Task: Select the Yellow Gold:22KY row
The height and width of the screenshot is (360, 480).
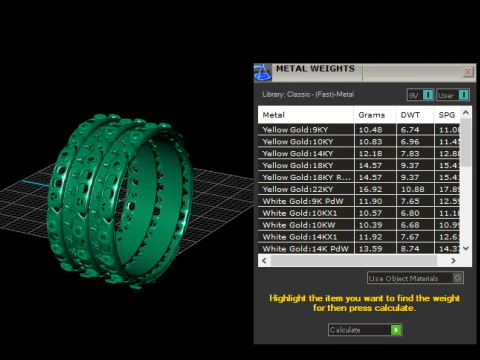Action: [359, 189]
